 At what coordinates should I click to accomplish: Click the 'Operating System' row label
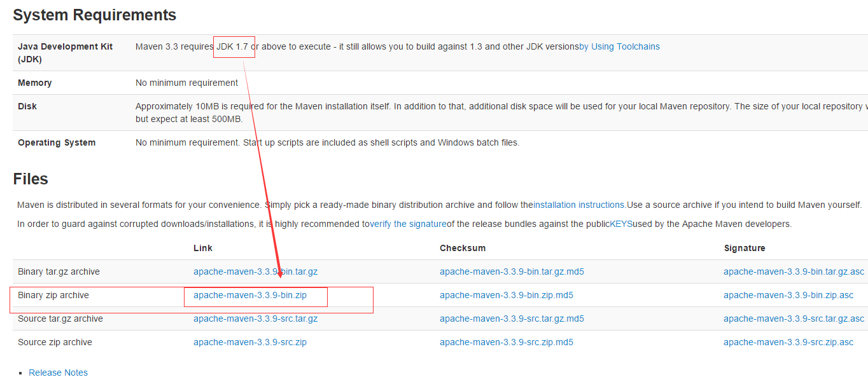click(x=57, y=142)
